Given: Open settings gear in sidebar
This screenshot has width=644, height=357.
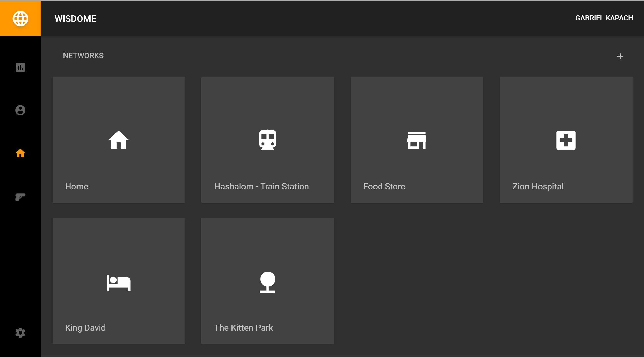Looking at the screenshot, I should [x=20, y=333].
